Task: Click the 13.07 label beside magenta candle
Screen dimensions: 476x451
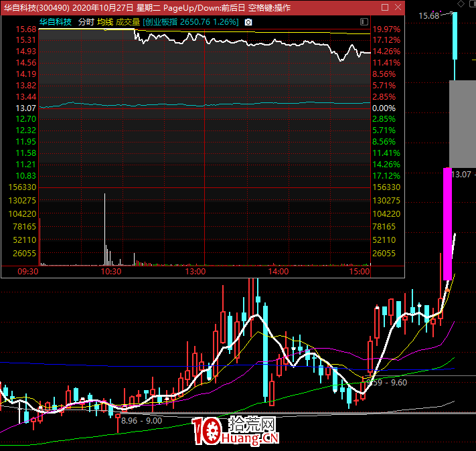Action: click(461, 175)
